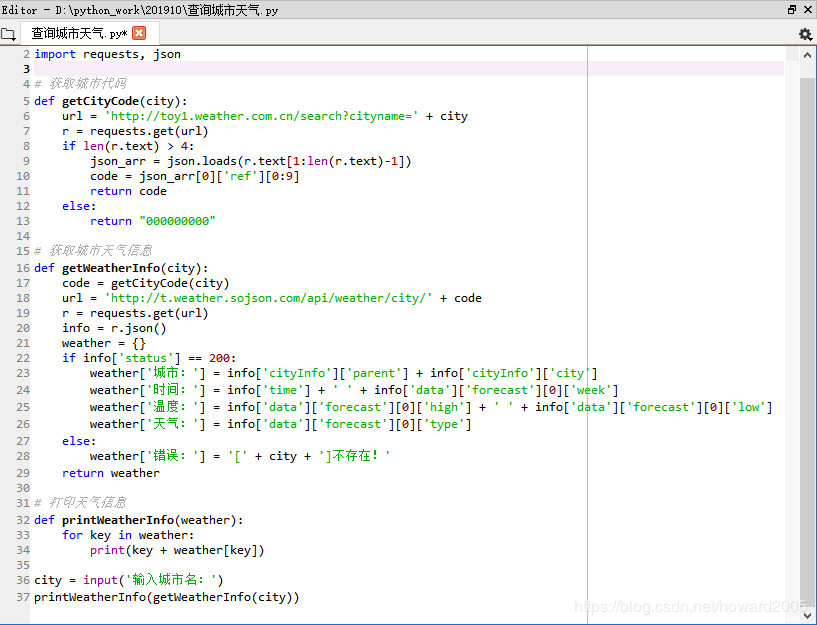Open the editor options gear icon
This screenshot has height=625, width=817.
pyautogui.click(x=805, y=34)
